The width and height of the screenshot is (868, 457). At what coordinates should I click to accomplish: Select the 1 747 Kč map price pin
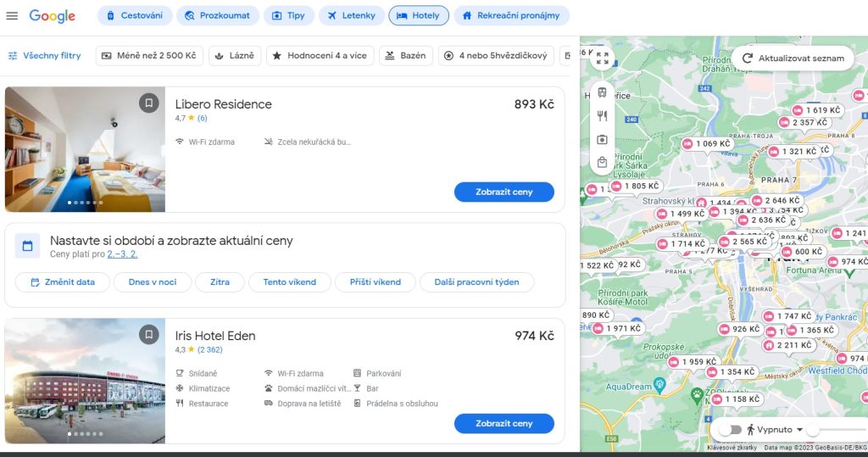click(789, 316)
